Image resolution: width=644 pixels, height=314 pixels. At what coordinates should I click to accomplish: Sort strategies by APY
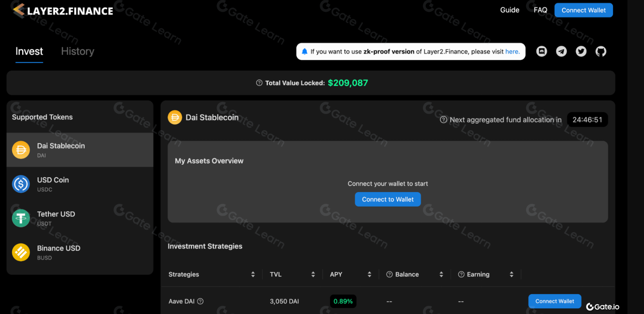click(369, 274)
